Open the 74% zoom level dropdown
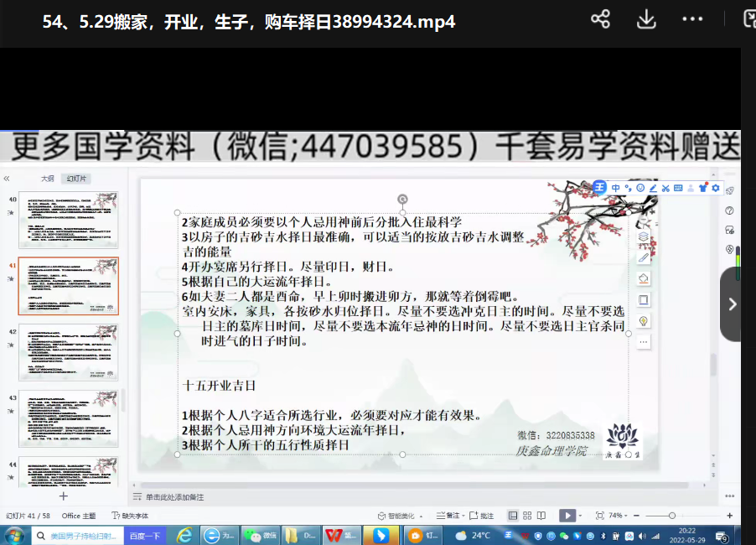Image resolution: width=756 pixels, height=545 pixels. click(x=619, y=515)
